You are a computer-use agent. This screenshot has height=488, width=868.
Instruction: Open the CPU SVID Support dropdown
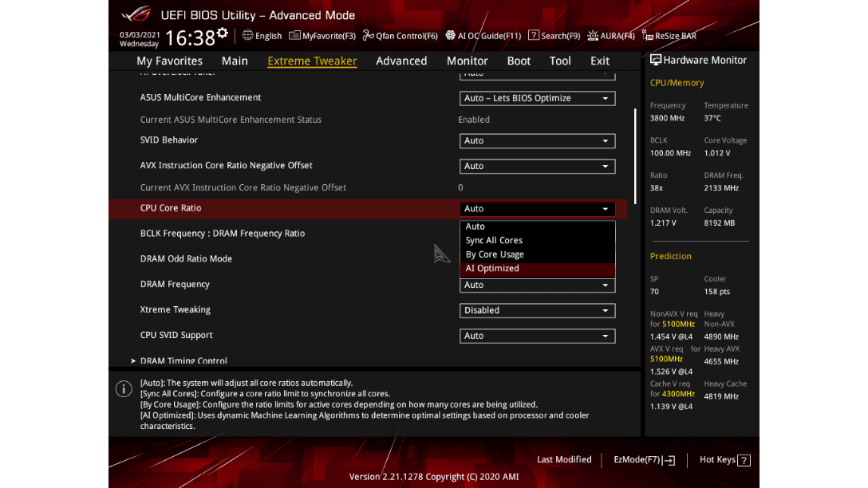537,336
